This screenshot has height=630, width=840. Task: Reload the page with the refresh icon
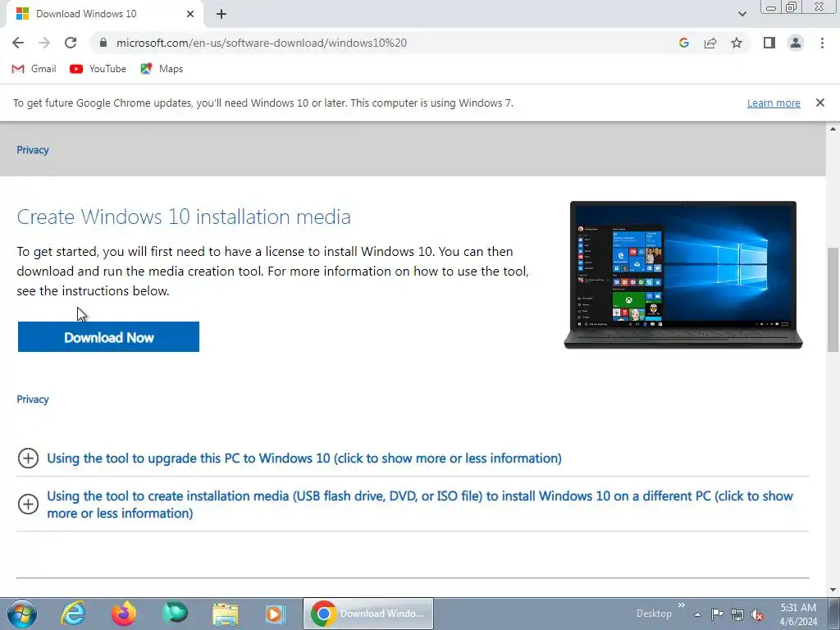click(x=71, y=43)
